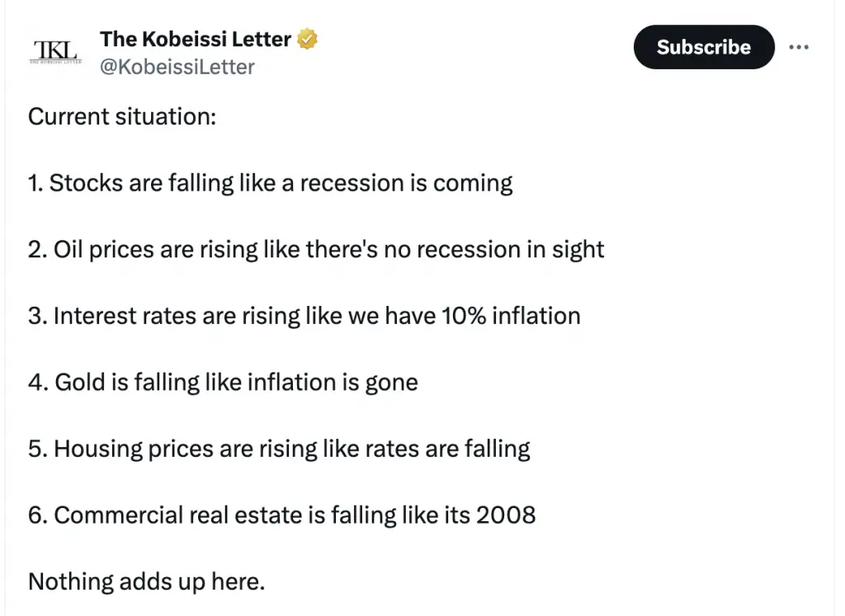This screenshot has width=845, height=616.
Task: Click the sentence about stocks falling
Action: [271, 182]
